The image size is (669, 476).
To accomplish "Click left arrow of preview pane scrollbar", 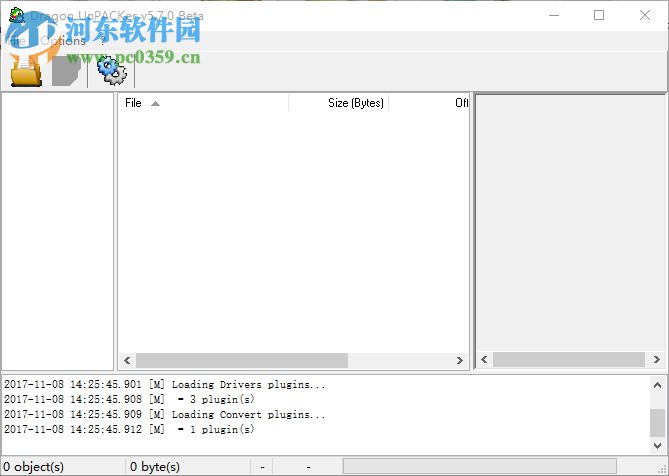I will (x=484, y=360).
